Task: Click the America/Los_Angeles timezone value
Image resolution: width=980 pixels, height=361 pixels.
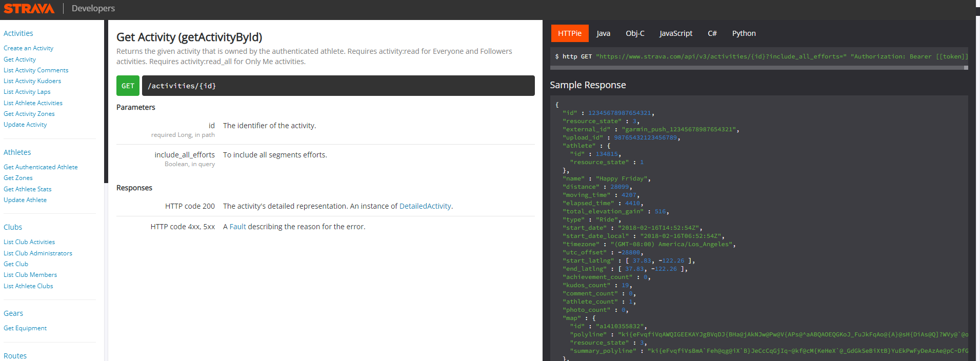Action: pos(673,244)
